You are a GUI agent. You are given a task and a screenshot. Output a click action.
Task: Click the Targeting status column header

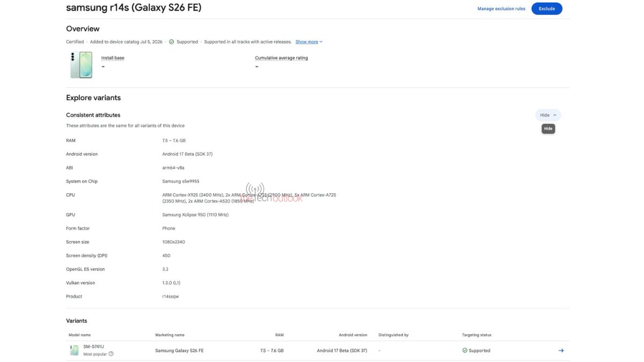(x=477, y=335)
